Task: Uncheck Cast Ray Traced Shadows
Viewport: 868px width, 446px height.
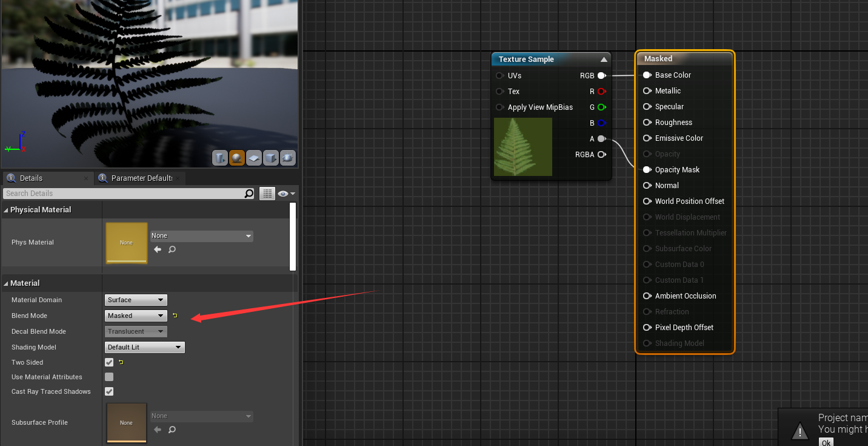Action: point(109,391)
